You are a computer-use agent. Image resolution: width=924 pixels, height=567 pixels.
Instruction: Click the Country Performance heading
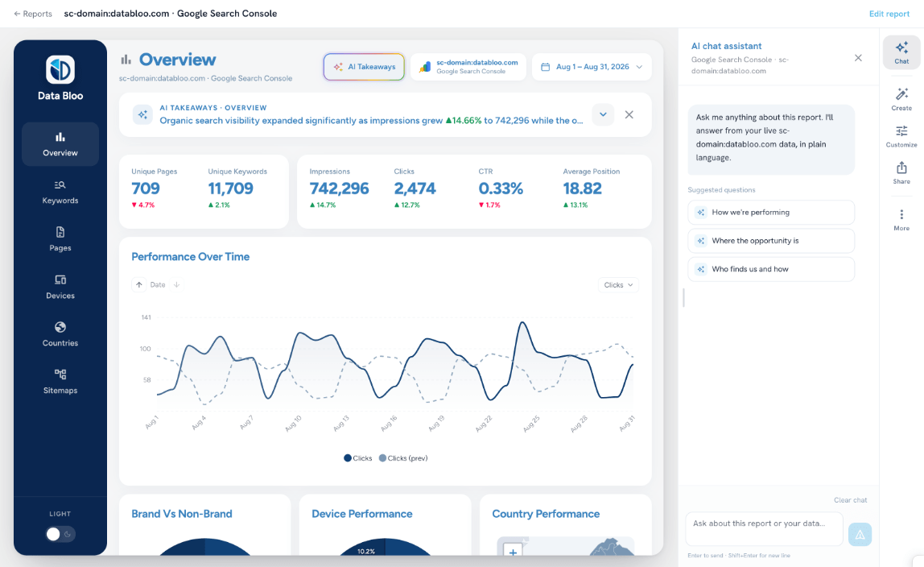(x=546, y=514)
